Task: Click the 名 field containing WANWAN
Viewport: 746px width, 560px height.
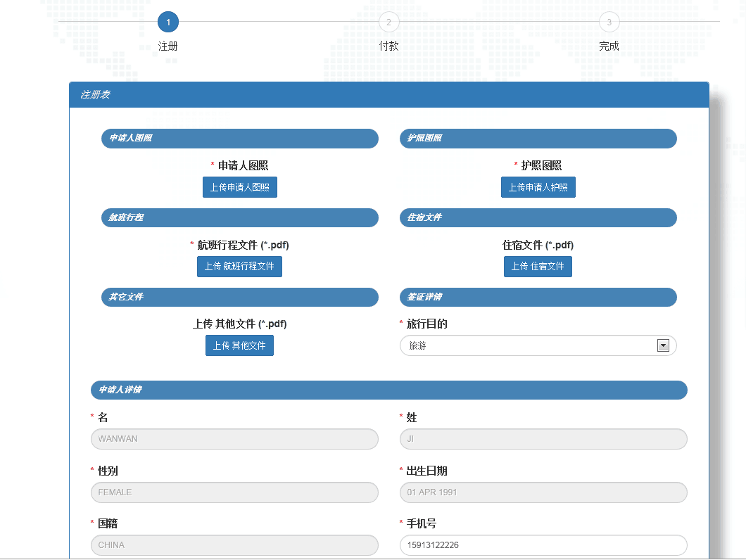Action: click(234, 439)
